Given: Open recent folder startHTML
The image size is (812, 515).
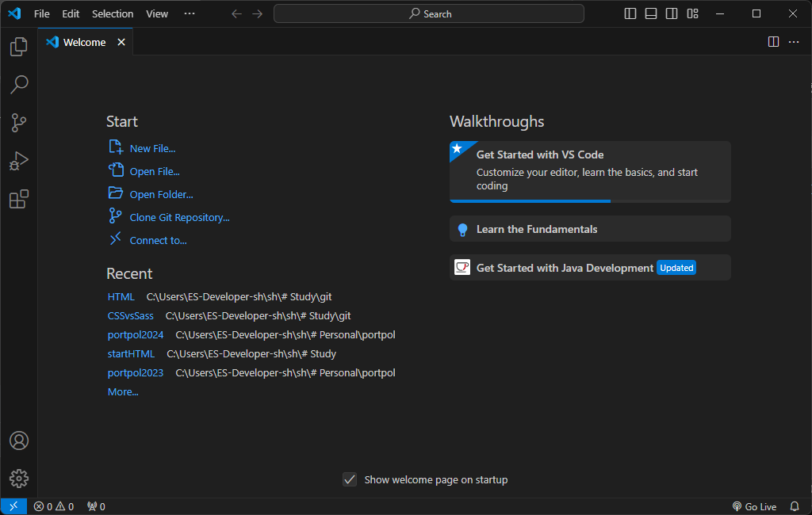Looking at the screenshot, I should coord(131,354).
